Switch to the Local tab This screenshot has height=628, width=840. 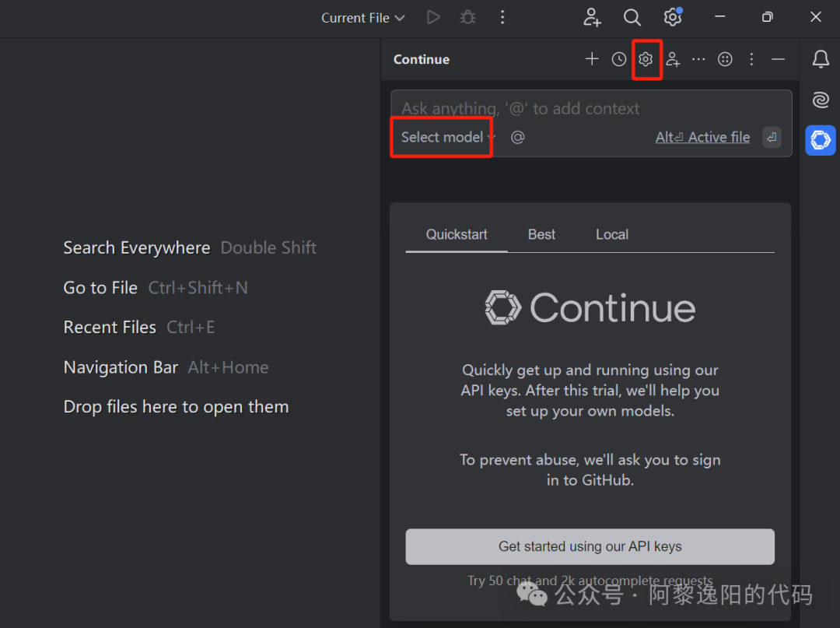612,235
